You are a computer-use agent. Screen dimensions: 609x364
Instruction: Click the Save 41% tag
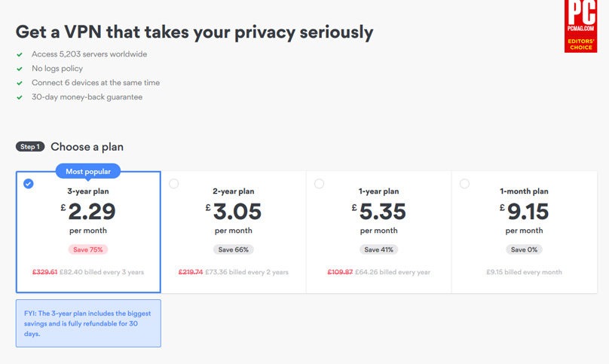click(378, 249)
